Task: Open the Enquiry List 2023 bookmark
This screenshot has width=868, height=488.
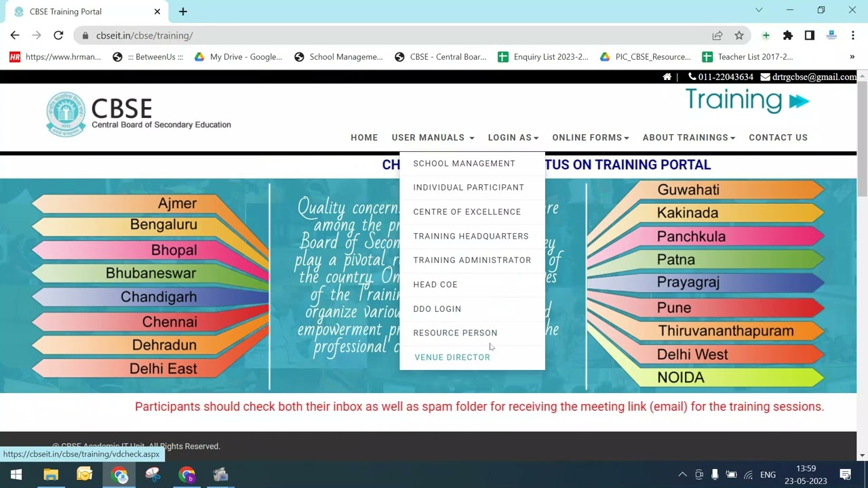Action: click(x=543, y=57)
